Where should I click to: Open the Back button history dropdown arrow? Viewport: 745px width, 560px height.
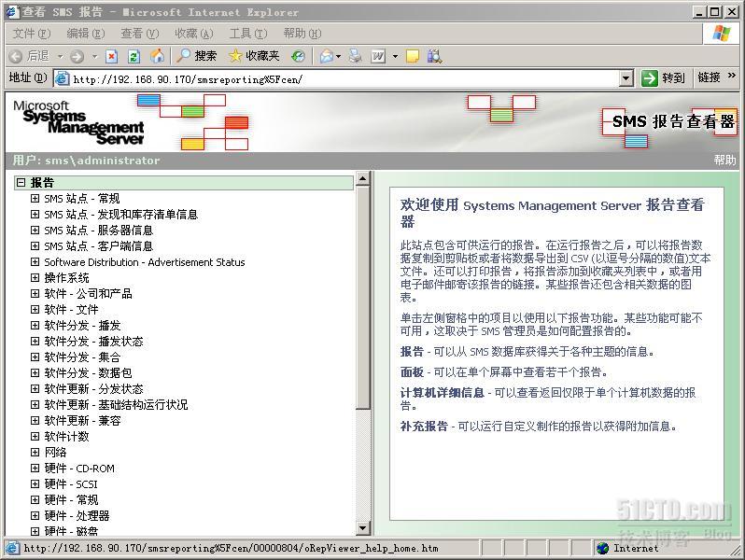[x=61, y=57]
